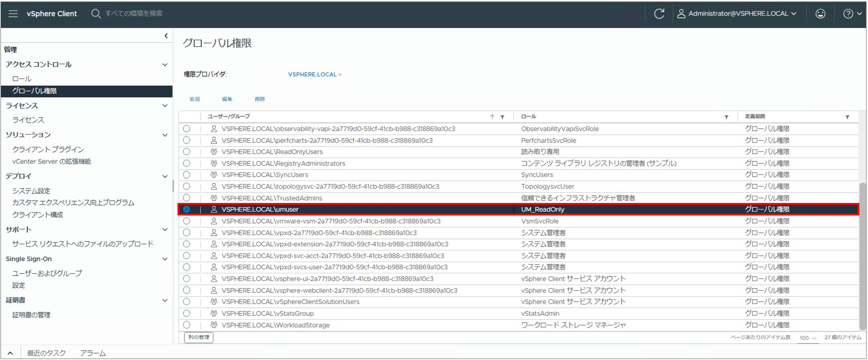Select radio button for TrustedAdmins
This screenshot has height=360, width=868.
(187, 198)
